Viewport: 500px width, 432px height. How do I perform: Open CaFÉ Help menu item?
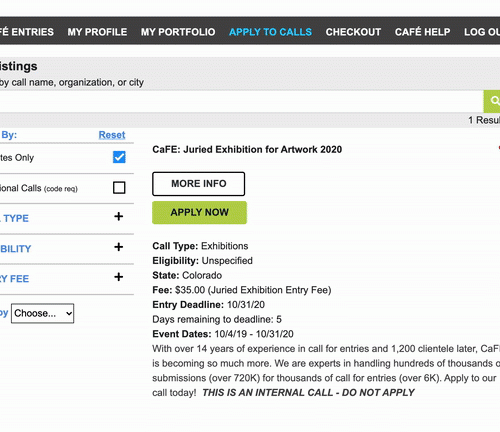423,32
